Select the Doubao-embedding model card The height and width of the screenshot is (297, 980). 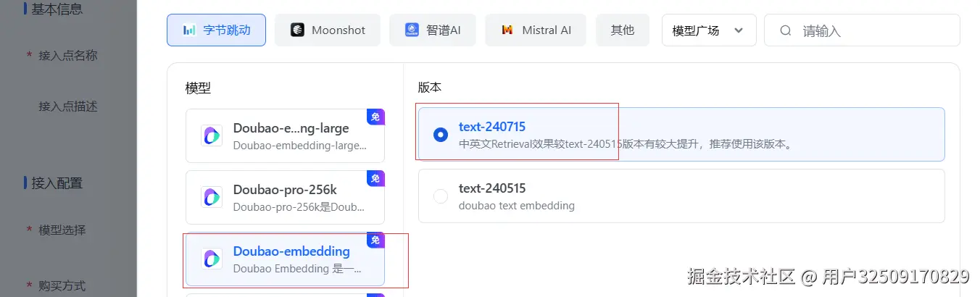click(x=285, y=259)
